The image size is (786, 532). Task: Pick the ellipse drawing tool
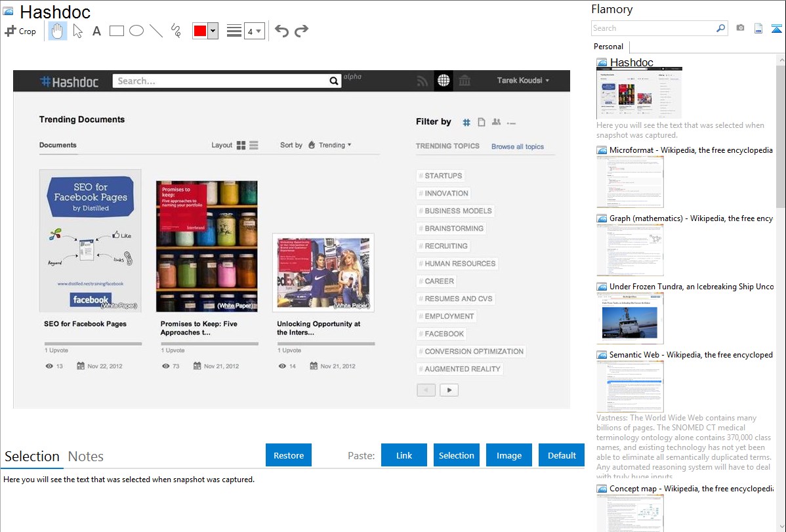(x=136, y=31)
